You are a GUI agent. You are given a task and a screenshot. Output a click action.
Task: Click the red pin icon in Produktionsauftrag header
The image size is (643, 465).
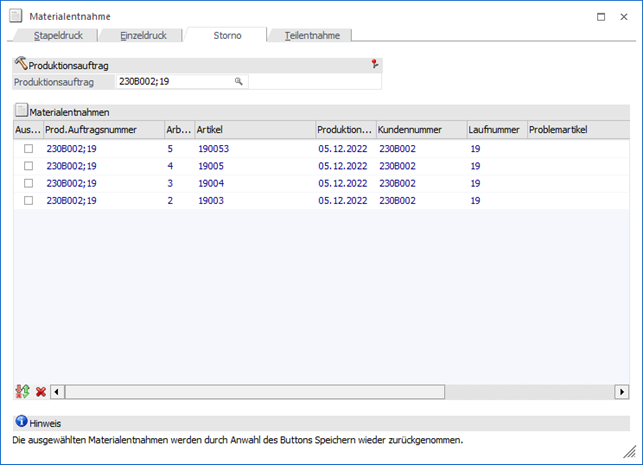point(375,64)
